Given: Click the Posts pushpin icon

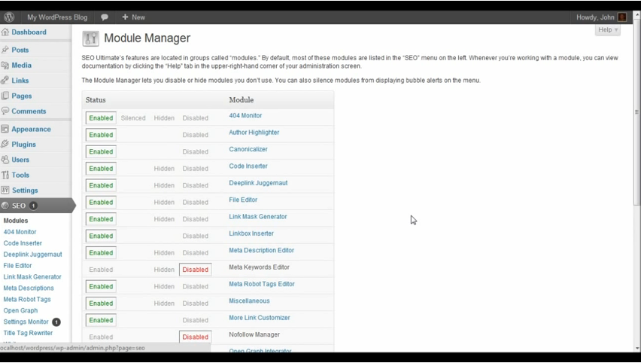Looking at the screenshot, I should pyautogui.click(x=5, y=50).
